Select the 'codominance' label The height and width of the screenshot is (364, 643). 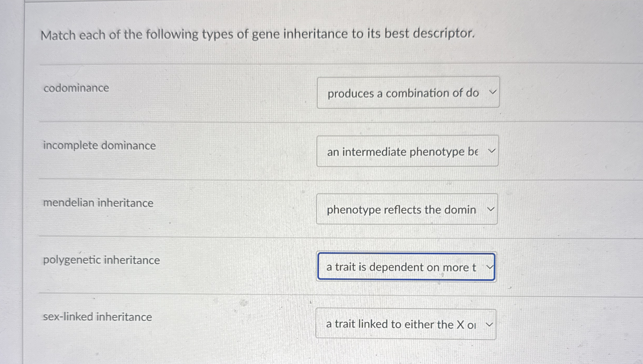point(76,88)
